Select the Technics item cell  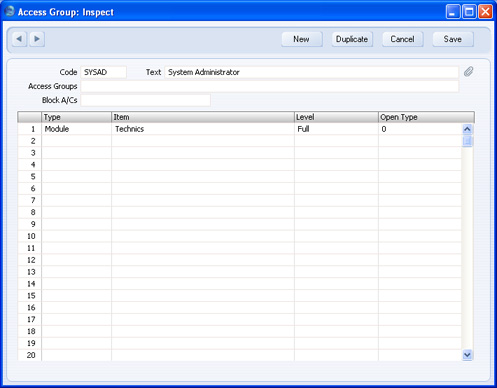pyautogui.click(x=203, y=129)
